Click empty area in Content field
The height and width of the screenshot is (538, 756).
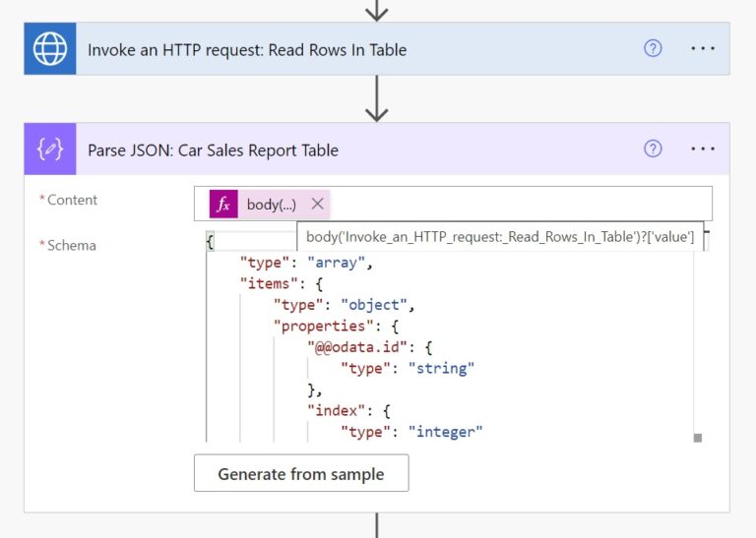(x=512, y=205)
